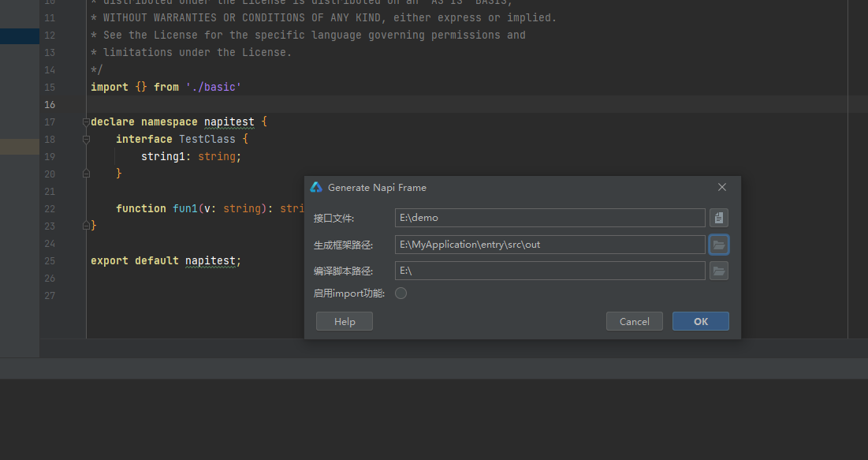The height and width of the screenshot is (460, 868).
Task: Click the 'WITHOUT WARRANTIES OR CONDITIONS' comment line
Action: coord(324,17)
